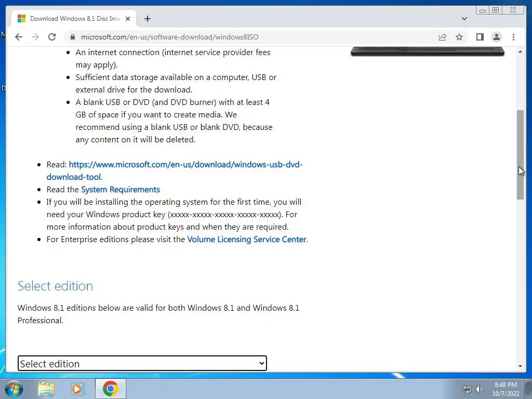
Task: Click the page scrollbar thumb
Action: click(520, 155)
